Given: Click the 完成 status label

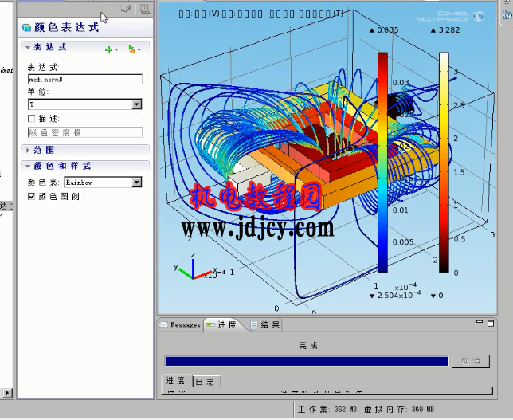Looking at the screenshot, I should [x=307, y=346].
